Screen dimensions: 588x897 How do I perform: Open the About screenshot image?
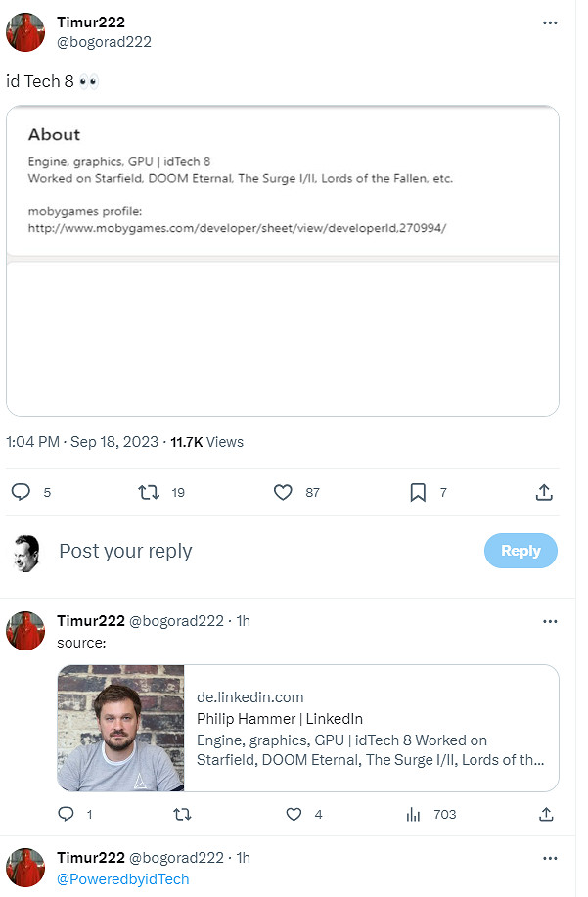click(283, 260)
